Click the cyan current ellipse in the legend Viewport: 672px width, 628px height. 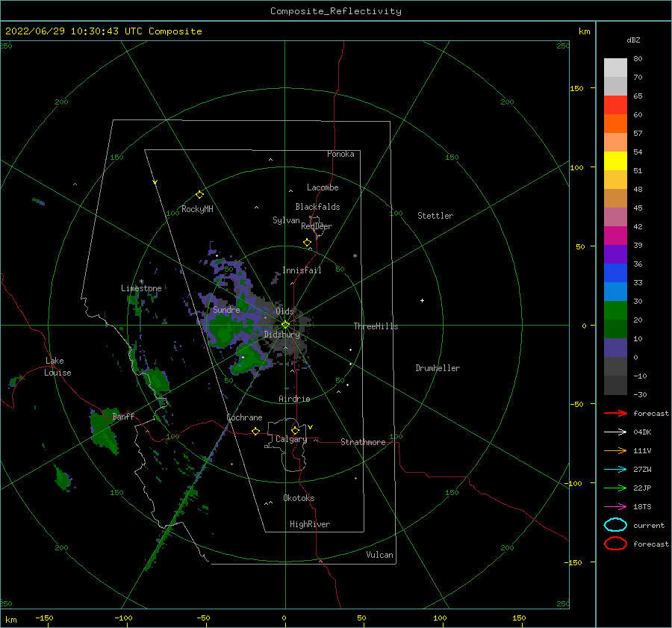pyautogui.click(x=615, y=525)
